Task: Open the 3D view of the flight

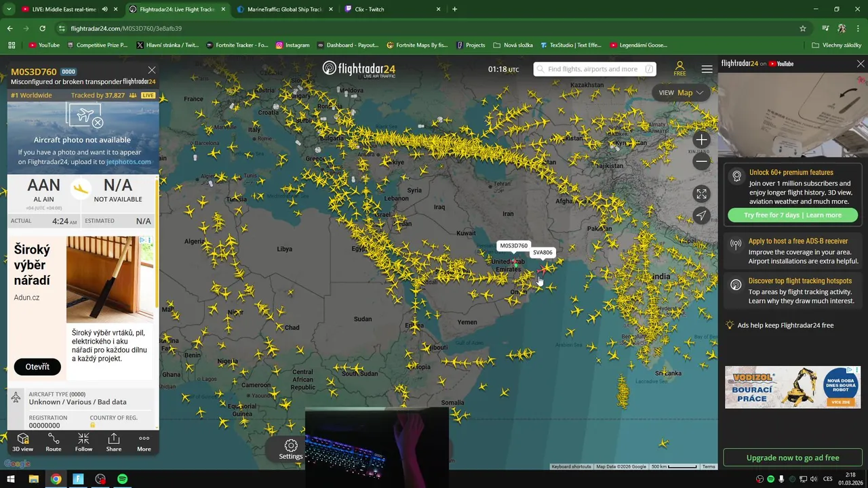Action: pos(22,442)
